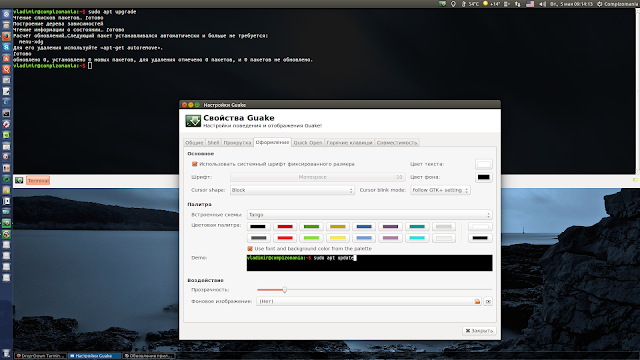Open the sound volume indicator
This screenshot has height=360, width=640.
coord(542,4)
